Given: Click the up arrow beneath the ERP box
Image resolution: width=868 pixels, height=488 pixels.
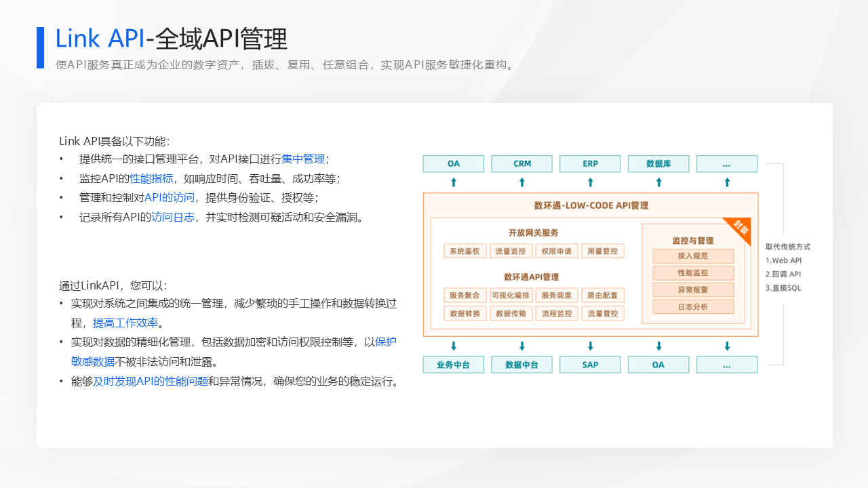Looking at the screenshot, I should tap(591, 182).
